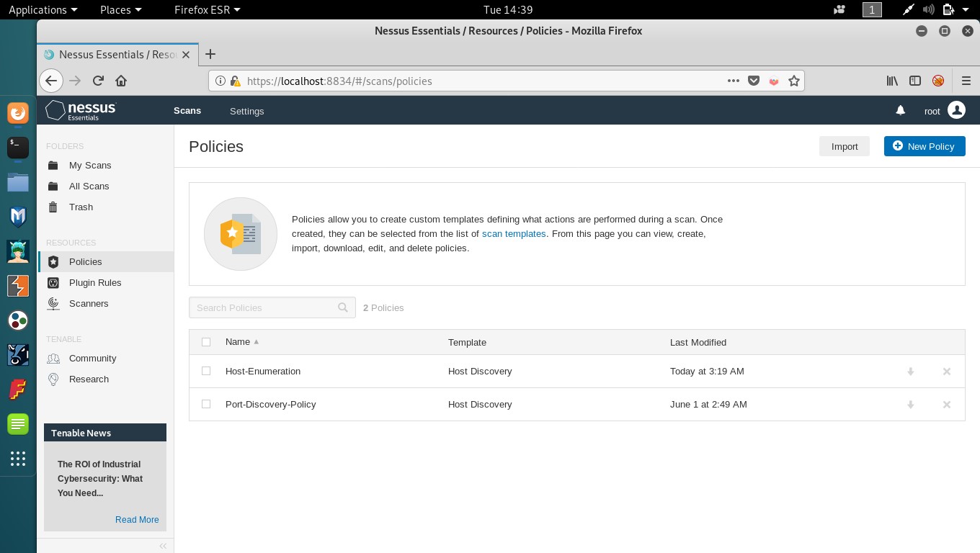Read More of Tenable News
The width and height of the screenshot is (980, 553).
pyautogui.click(x=137, y=519)
